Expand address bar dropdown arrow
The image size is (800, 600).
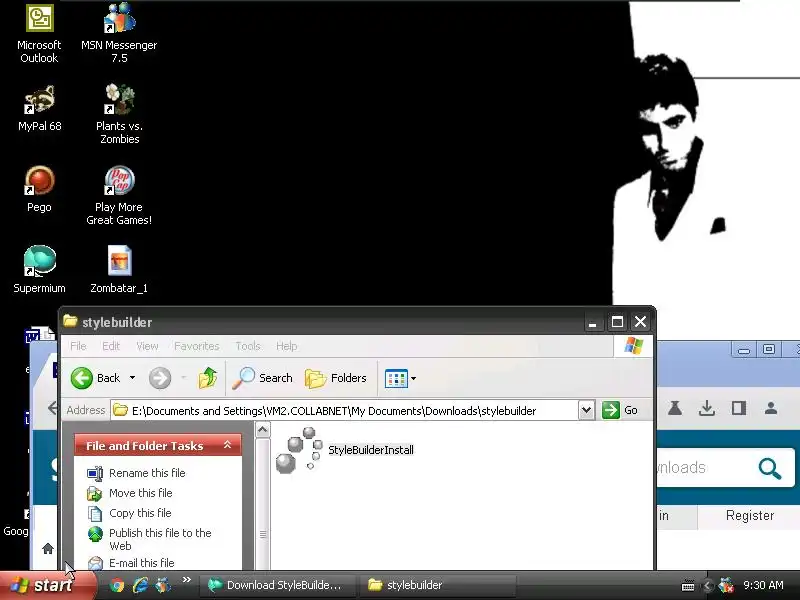coord(586,410)
